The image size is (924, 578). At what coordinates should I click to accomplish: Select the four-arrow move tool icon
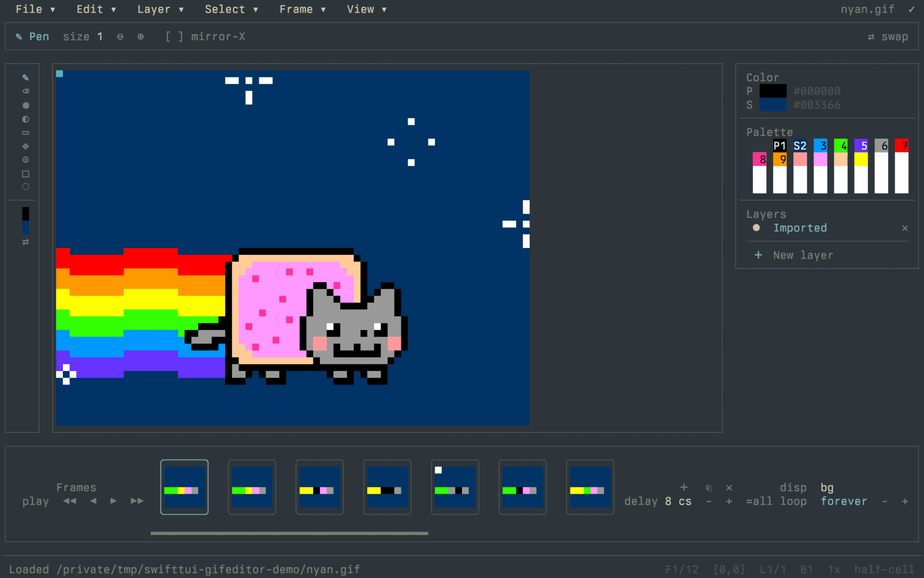[x=25, y=146]
